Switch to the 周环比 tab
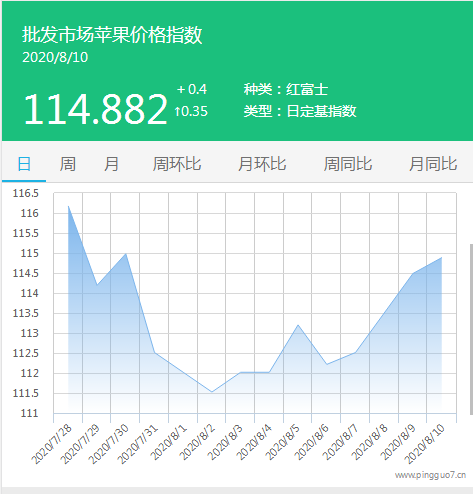 coord(177,164)
